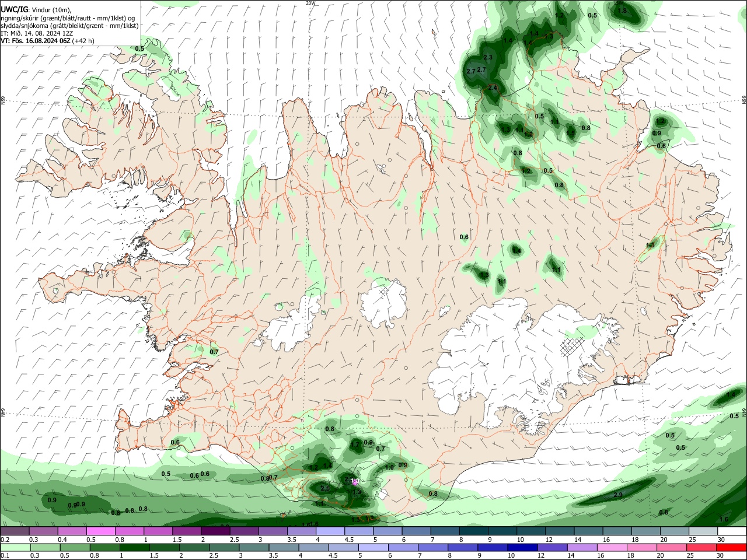Select the white swatch after 30 in top legend row

(732, 531)
